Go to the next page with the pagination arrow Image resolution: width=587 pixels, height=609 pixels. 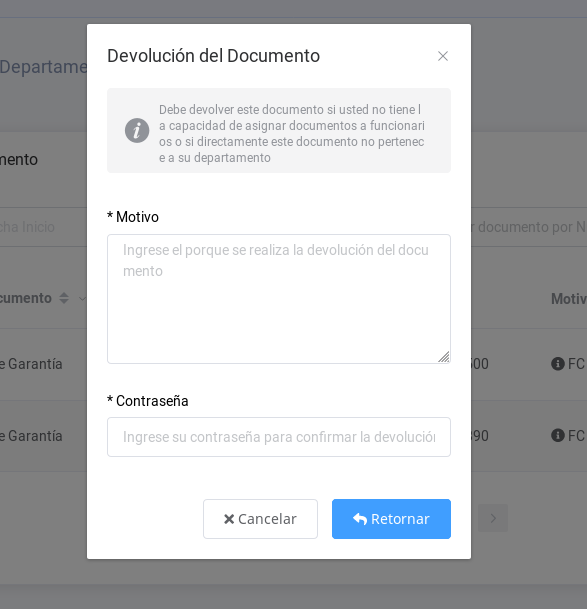coord(493,518)
